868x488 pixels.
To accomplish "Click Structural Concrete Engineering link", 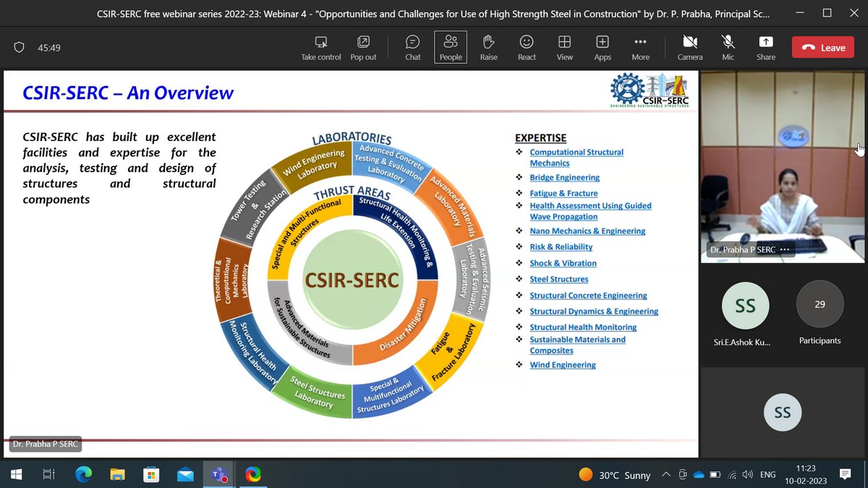I will (588, 295).
